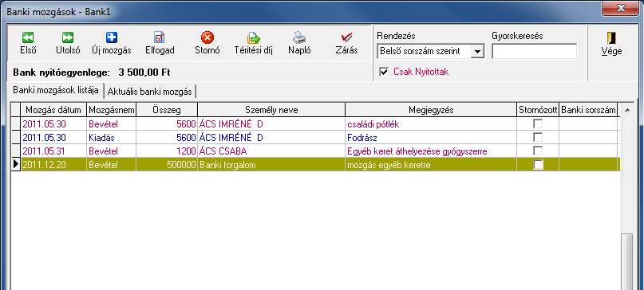Accept the movement with Elfogad icon
Viewport: 644px width, 290px height.
click(x=160, y=37)
